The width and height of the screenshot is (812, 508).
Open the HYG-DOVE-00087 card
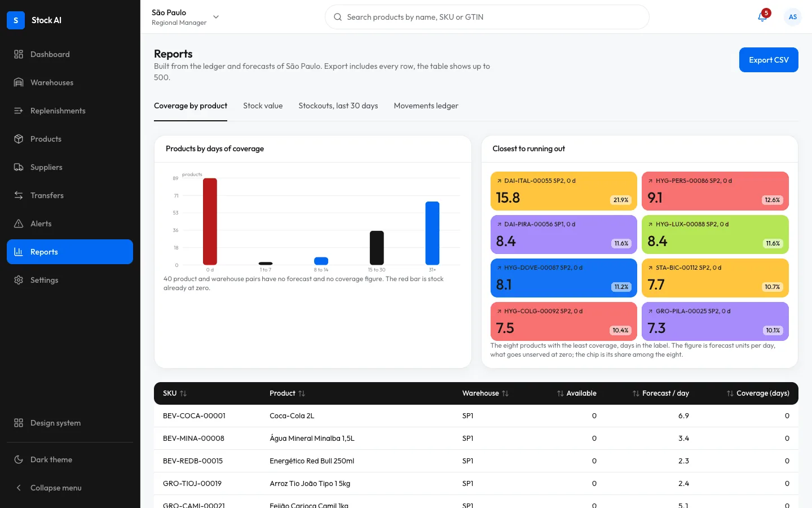564,278
